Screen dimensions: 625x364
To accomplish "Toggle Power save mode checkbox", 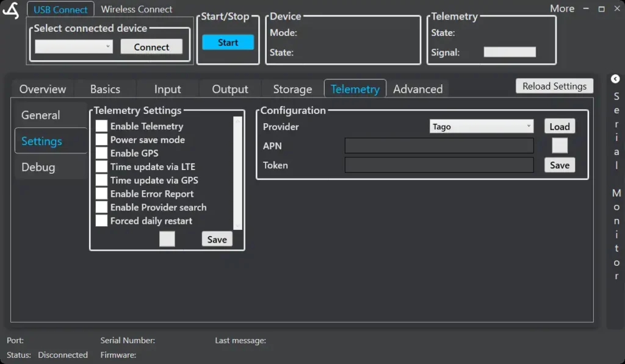I will [101, 140].
